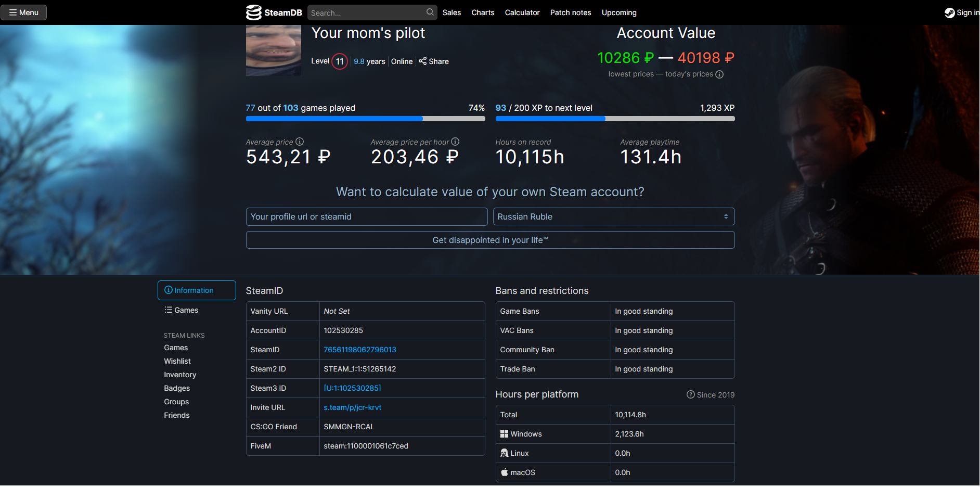
Task: Click the Average price info icon
Action: [300, 142]
